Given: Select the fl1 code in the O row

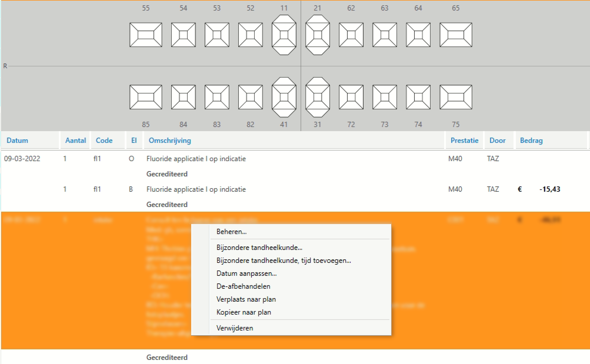Looking at the screenshot, I should 97,159.
